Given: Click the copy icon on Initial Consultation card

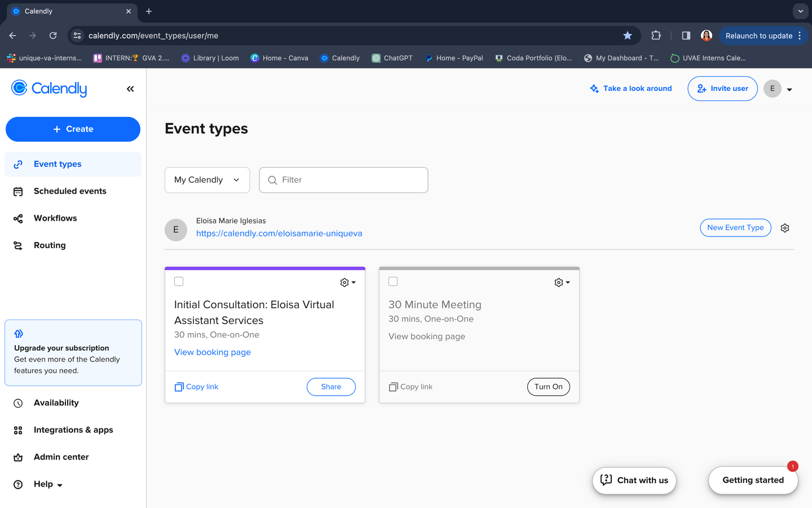Looking at the screenshot, I should point(179,387).
